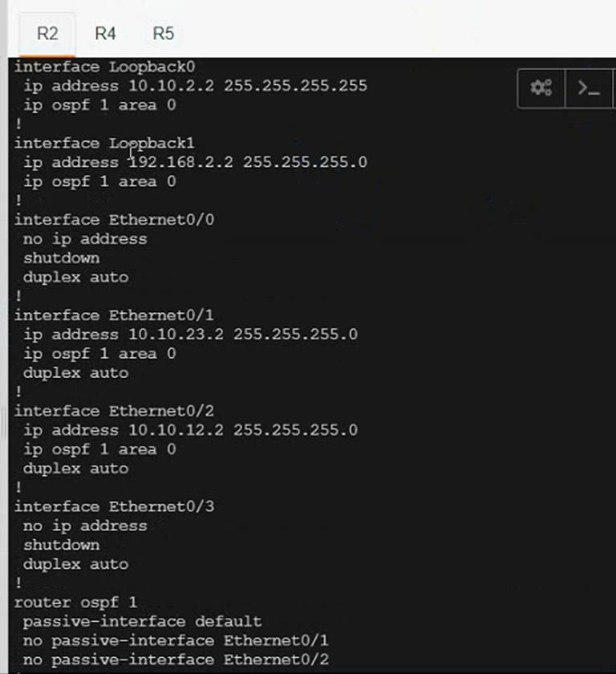Click the 'interface Ethernet0/2' line
616x674 pixels.
coord(114,411)
